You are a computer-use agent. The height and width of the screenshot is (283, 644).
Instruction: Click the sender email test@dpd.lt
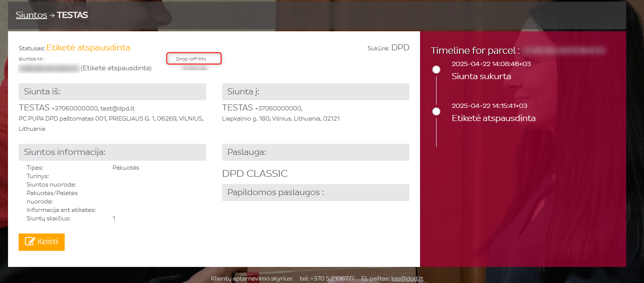[117, 108]
